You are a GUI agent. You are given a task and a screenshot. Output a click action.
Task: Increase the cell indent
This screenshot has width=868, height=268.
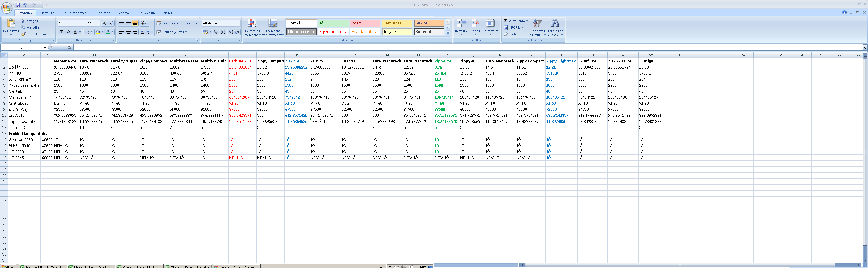pos(150,32)
